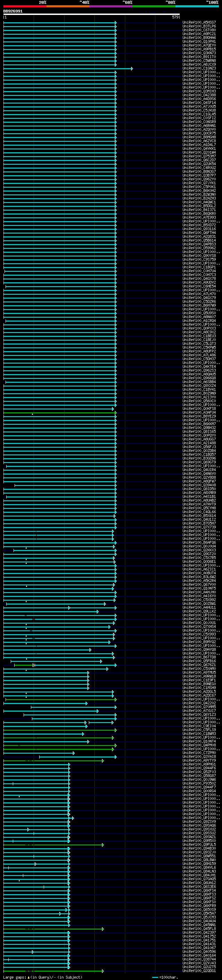Select hit label UniRef100_Q7XHS4
222x980 pixels.
point(199,626)
